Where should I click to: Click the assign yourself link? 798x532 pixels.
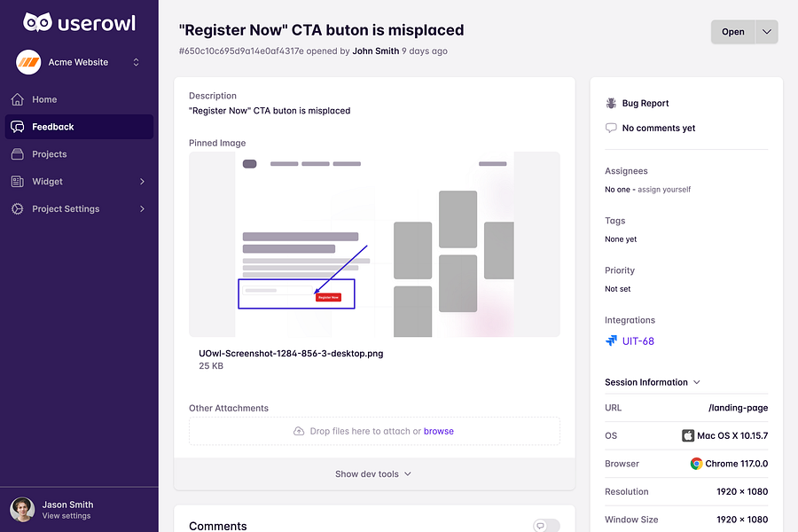(664, 190)
